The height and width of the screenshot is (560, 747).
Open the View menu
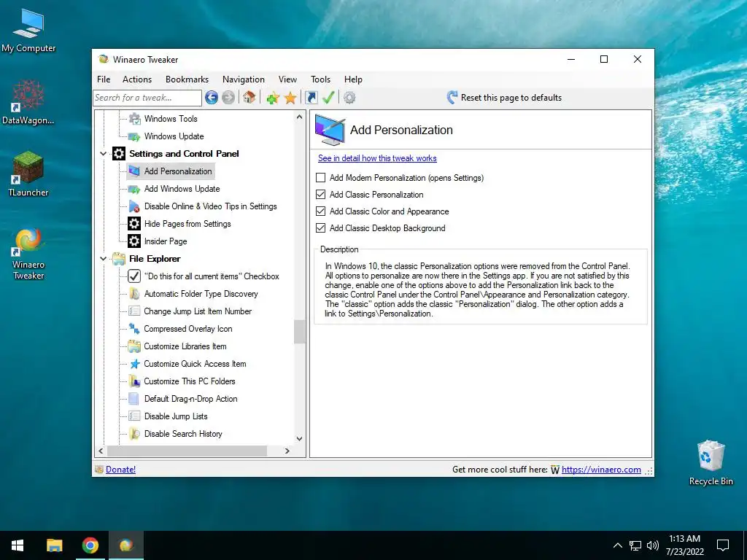click(287, 79)
